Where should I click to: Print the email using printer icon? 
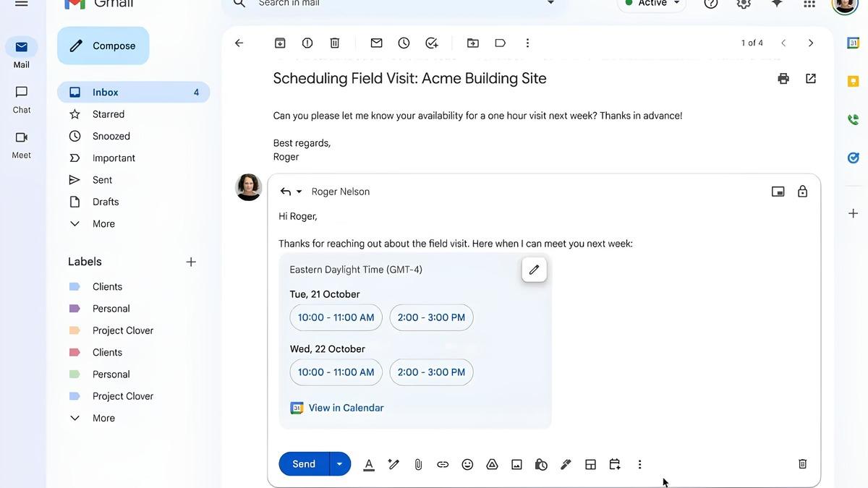(x=783, y=79)
